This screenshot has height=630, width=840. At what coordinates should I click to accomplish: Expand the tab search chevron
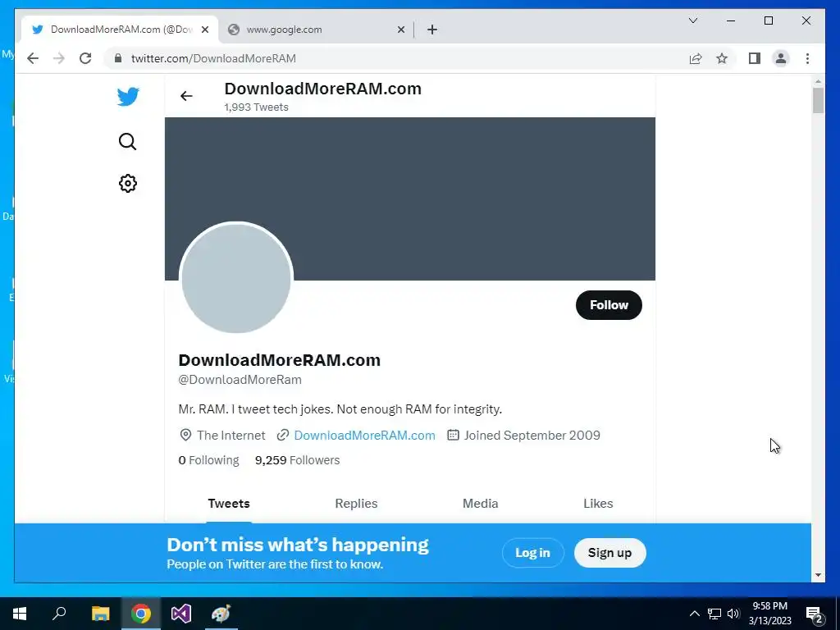pos(692,21)
